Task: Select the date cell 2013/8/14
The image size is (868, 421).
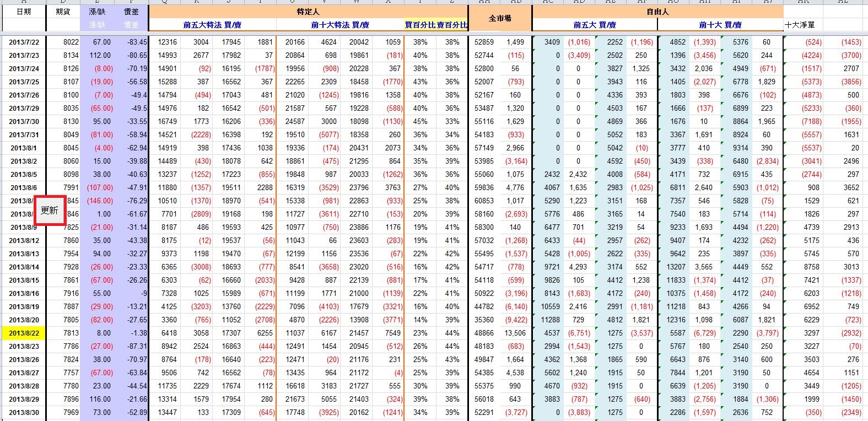Action: (24, 267)
